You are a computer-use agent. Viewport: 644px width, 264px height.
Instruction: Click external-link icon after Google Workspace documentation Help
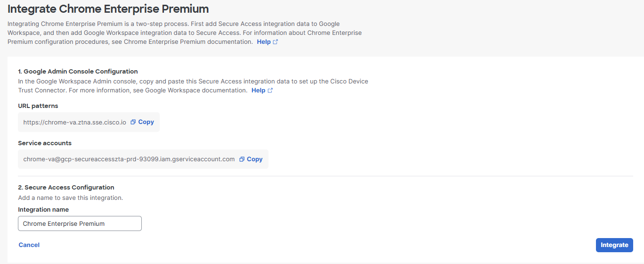pyautogui.click(x=270, y=91)
